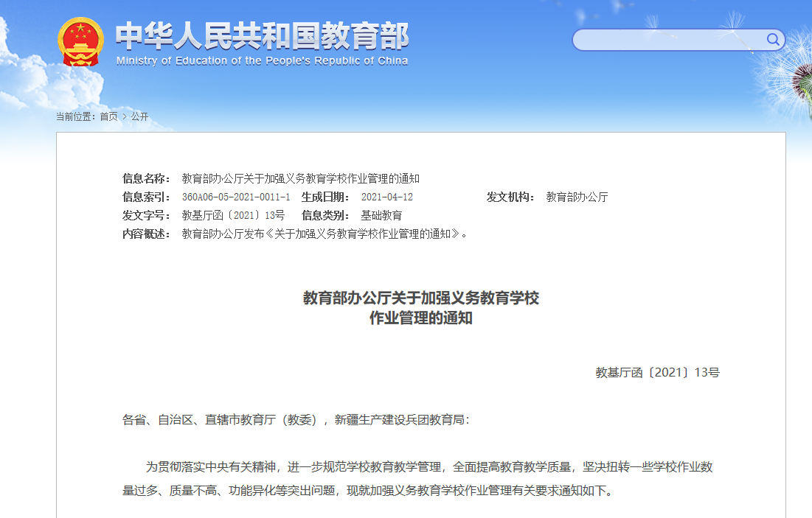Image resolution: width=812 pixels, height=518 pixels.
Task: Focus the search input box in header
Action: (x=667, y=40)
